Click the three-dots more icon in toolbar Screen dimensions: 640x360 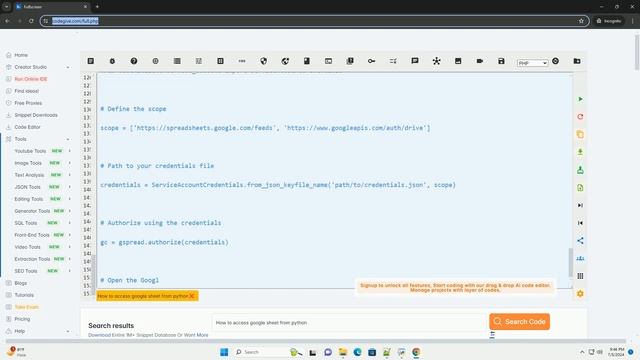click(242, 61)
